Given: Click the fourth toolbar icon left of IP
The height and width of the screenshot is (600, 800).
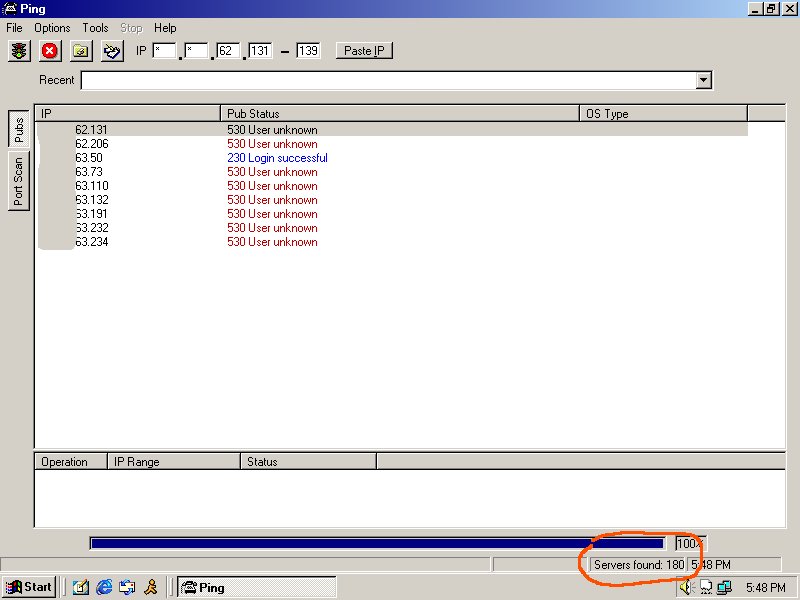Looking at the screenshot, I should (x=112, y=51).
